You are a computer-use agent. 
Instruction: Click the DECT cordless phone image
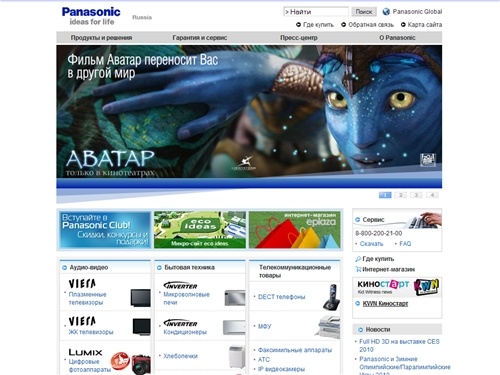[332, 297]
